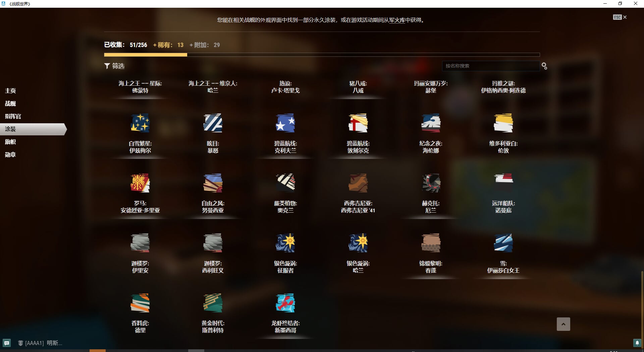Click the 黄金时代 斯普利特 camouflage icon
Image resolution: width=644 pixels, height=352 pixels.
[x=213, y=303]
